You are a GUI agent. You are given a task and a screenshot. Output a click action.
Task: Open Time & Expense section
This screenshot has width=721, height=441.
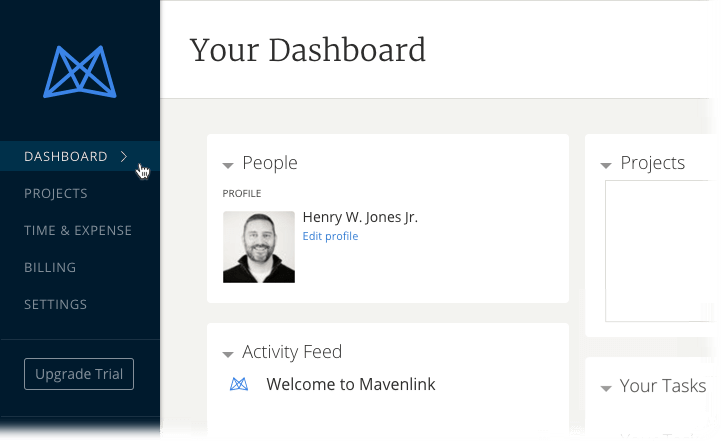coord(78,230)
